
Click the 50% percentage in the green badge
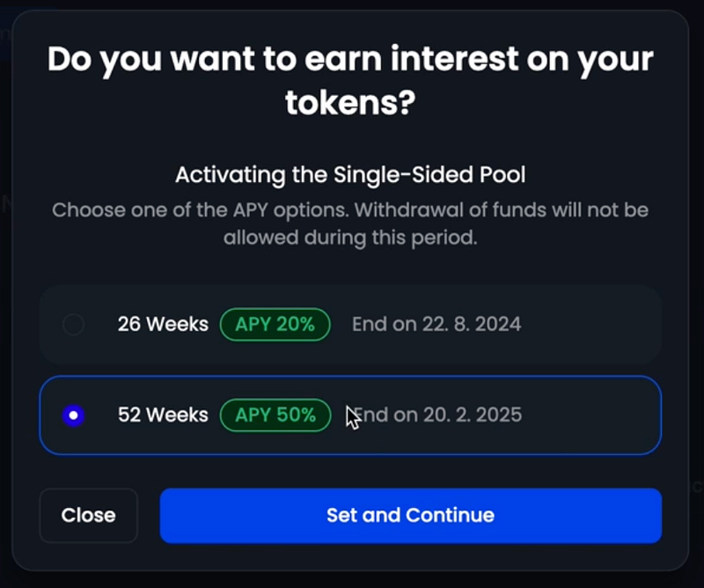297,415
